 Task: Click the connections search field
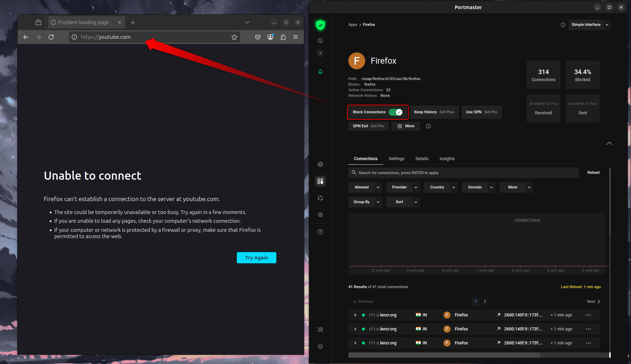click(x=463, y=173)
